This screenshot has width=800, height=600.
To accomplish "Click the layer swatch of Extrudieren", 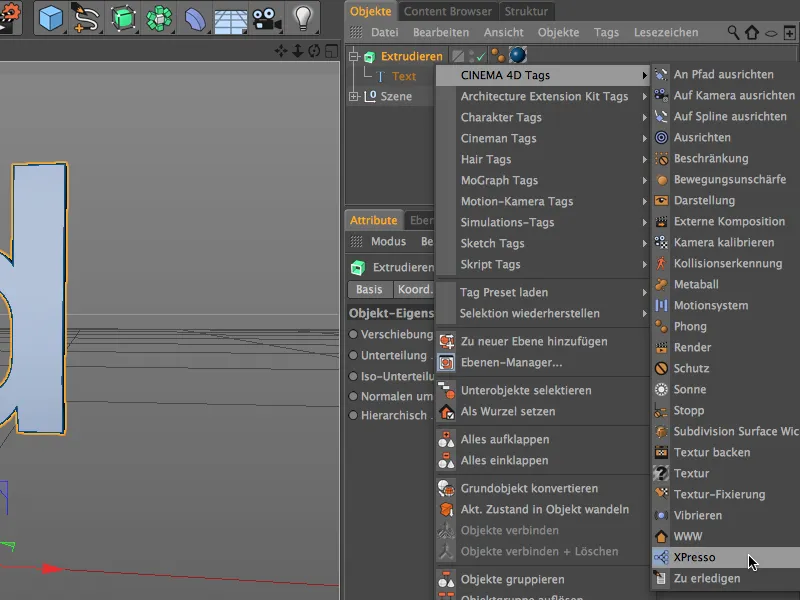I will click(x=458, y=56).
